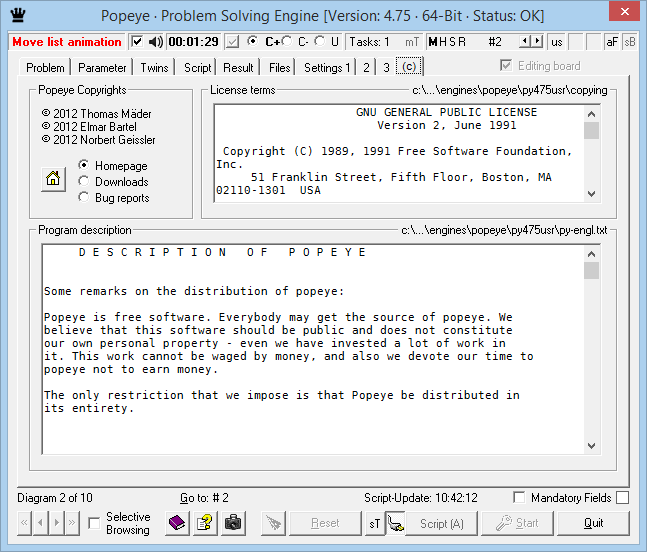This screenshot has width=647, height=552.
Task: Click the '2012 Thomas Mäder' copyright line
Action: [97, 113]
